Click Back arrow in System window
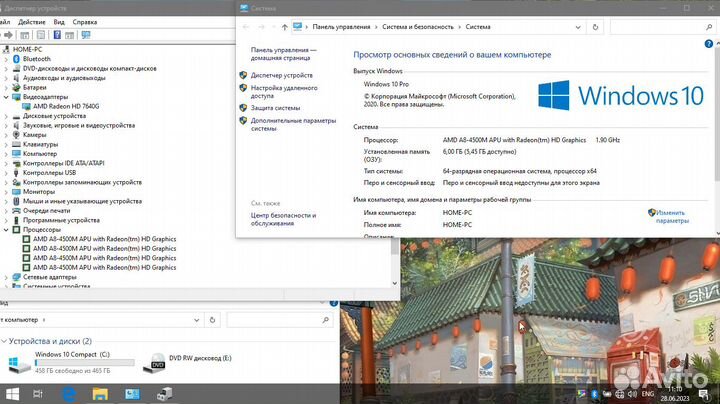This screenshot has height=404, width=720. tap(246, 27)
